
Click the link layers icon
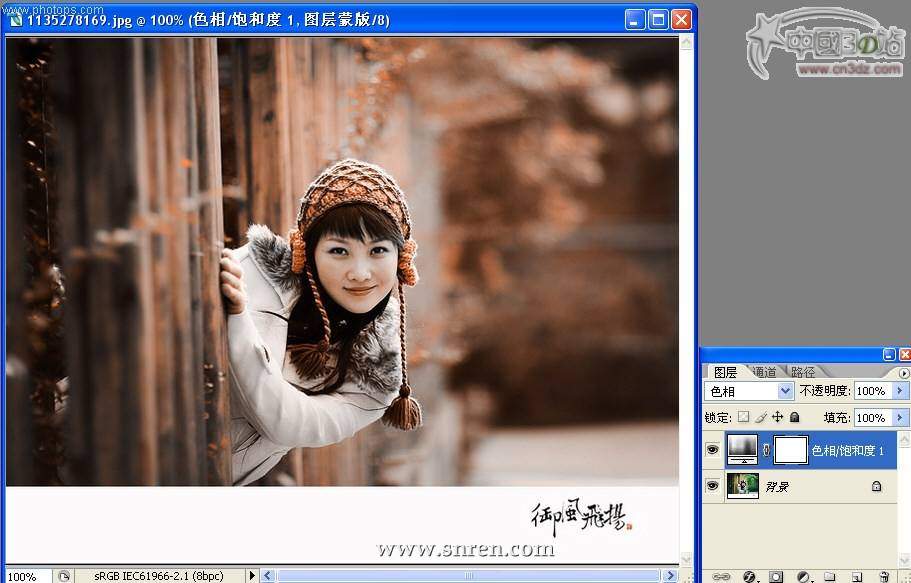pos(721,577)
